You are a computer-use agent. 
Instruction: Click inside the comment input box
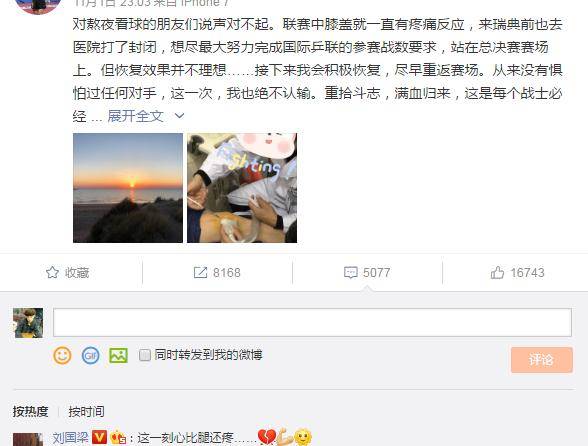[312, 322]
